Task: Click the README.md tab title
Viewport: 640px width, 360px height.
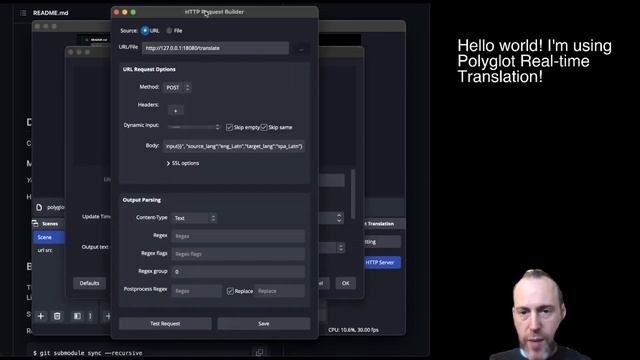Action: click(51, 13)
